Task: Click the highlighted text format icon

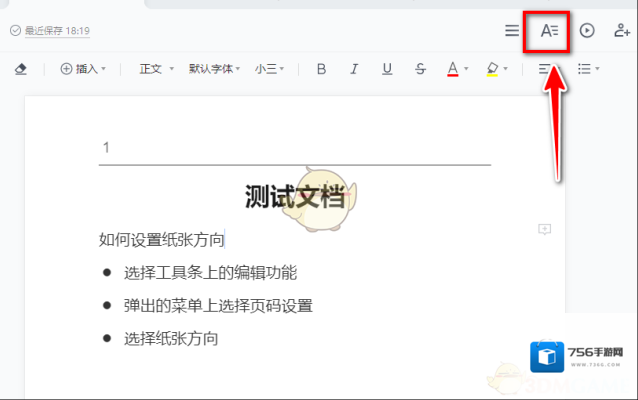Action: (x=548, y=31)
